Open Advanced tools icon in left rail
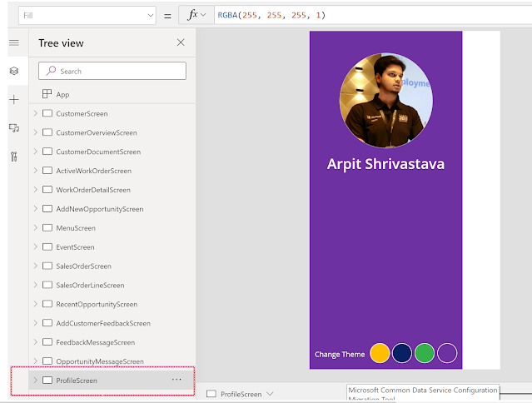The height and width of the screenshot is (403, 532). [14, 157]
